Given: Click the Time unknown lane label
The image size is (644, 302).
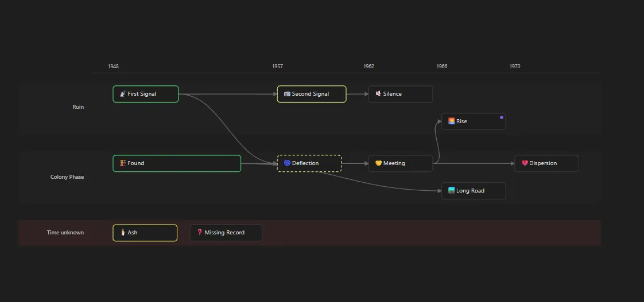Looking at the screenshot, I should [65, 233].
